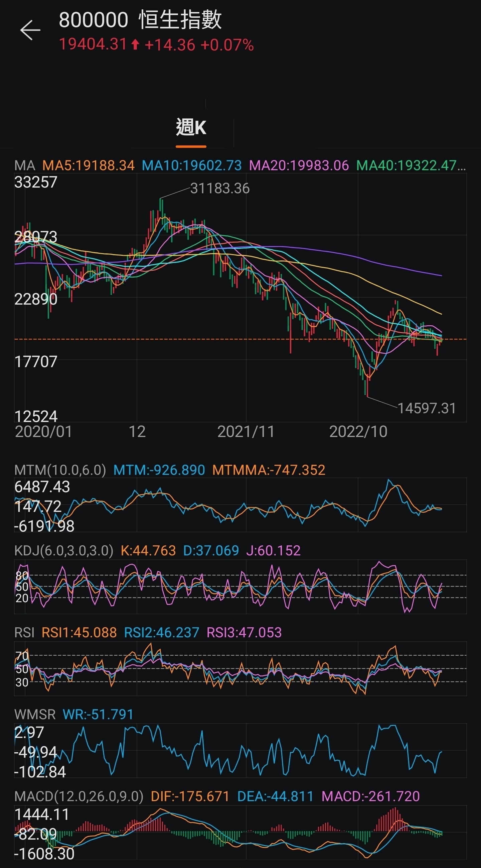
Task: Tap the K:44.763 value
Action: coord(148,551)
